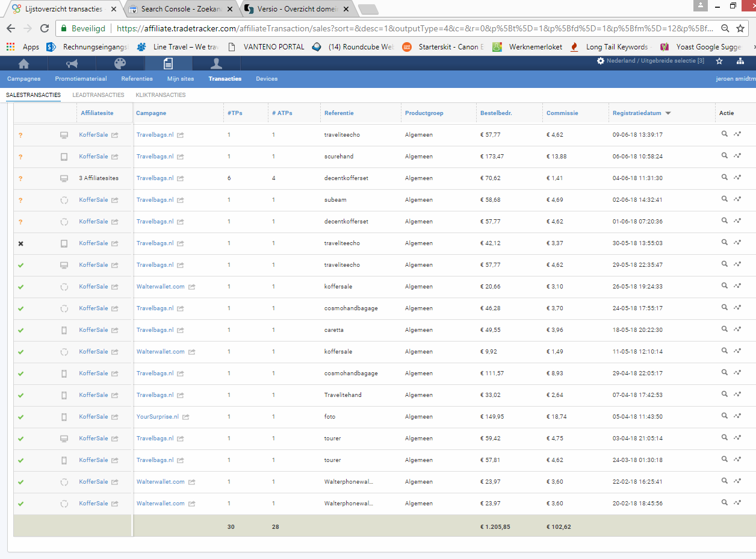756x559 pixels.
Task: Open the Transacties menu
Action: (x=225, y=79)
